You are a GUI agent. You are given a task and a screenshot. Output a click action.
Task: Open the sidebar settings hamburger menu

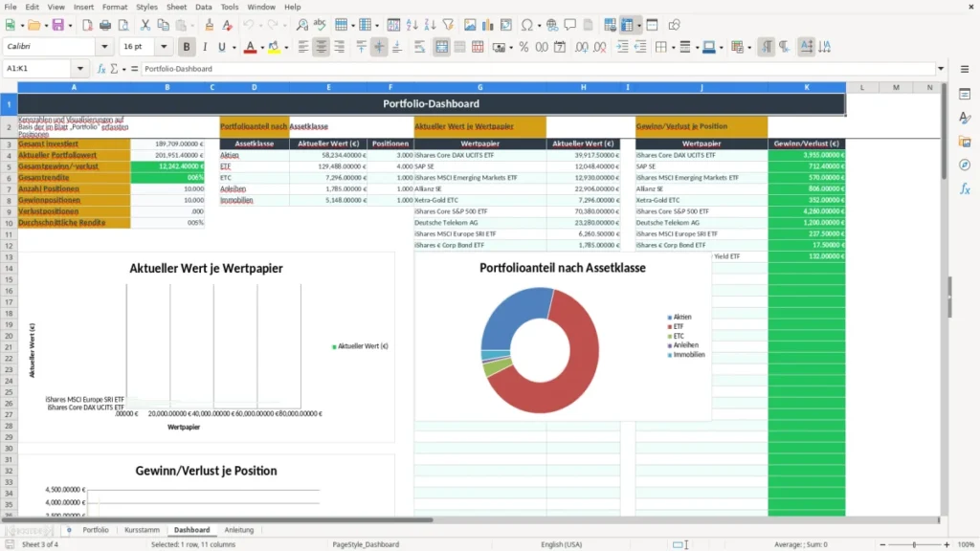coord(965,69)
